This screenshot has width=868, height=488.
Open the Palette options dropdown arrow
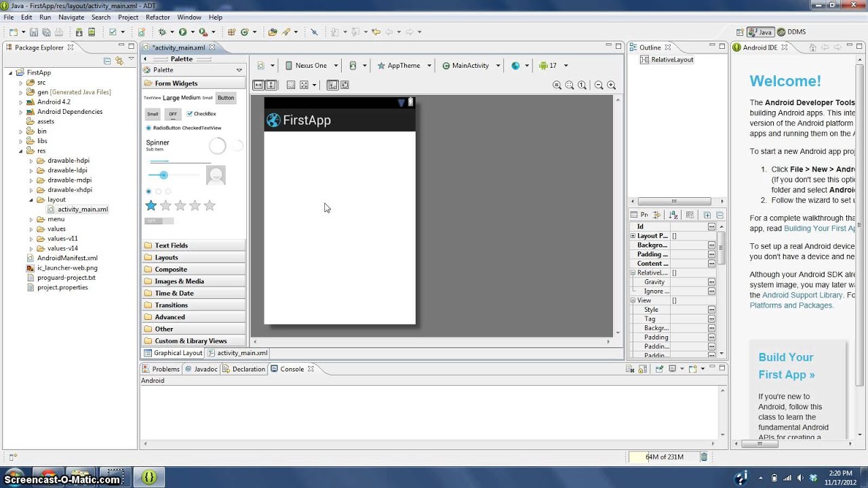[x=239, y=70]
